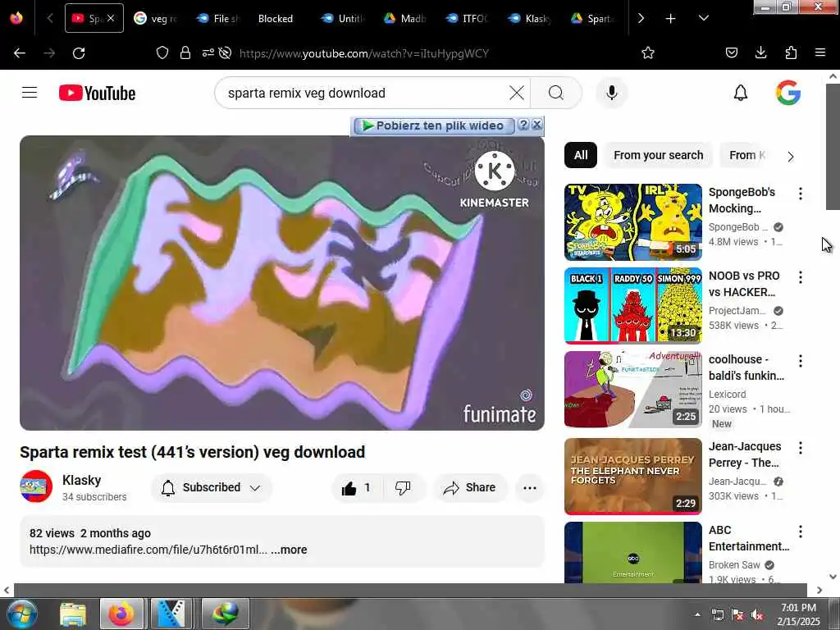Click the magnifier search button
This screenshot has height=630, width=840.
coord(555,93)
